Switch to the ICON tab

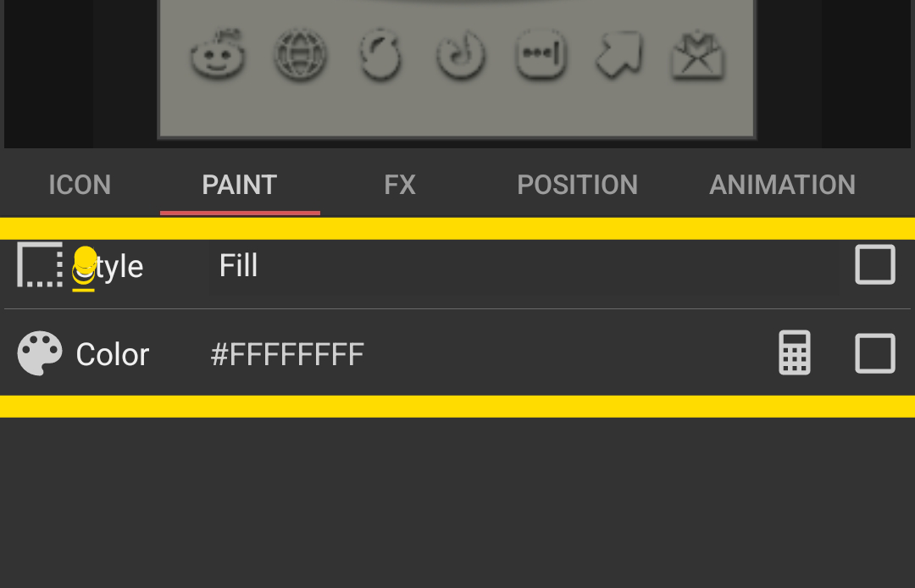[x=80, y=185]
